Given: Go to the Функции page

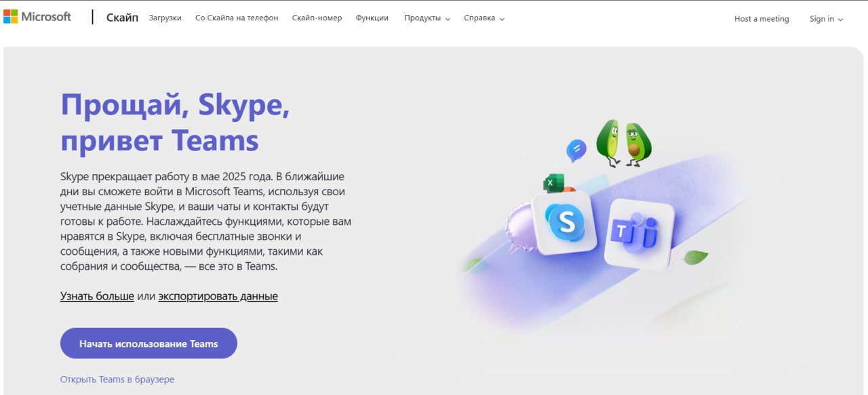Looking at the screenshot, I should 372,18.
